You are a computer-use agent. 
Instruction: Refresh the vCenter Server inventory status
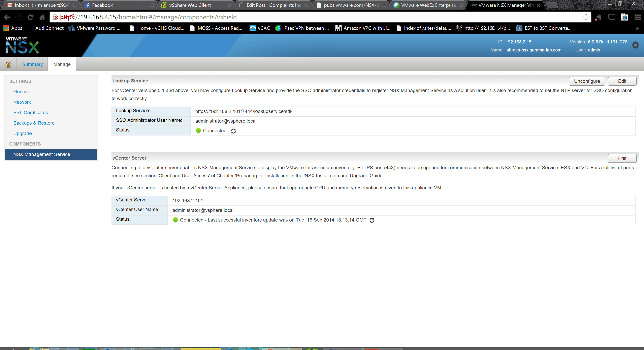coord(372,220)
